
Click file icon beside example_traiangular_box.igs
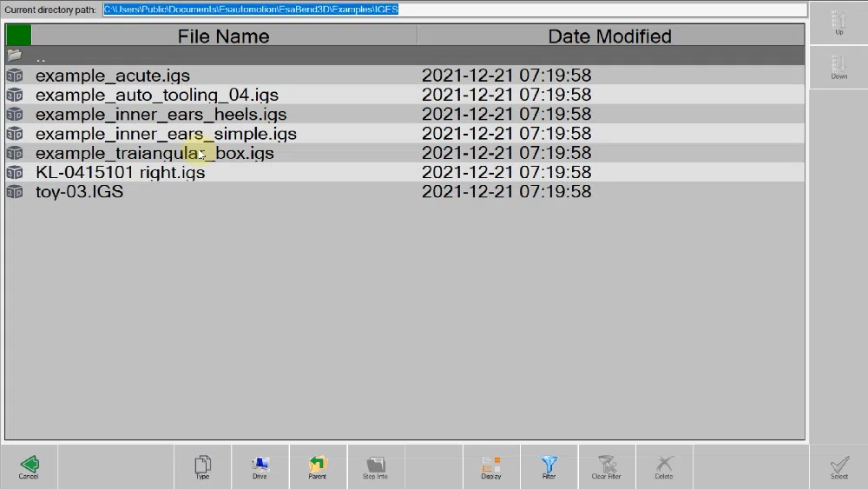click(15, 153)
